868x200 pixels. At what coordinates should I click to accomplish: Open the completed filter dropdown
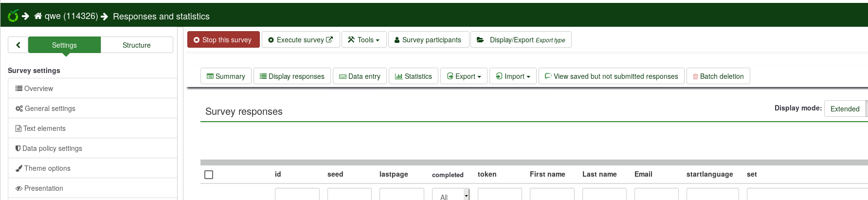451,195
